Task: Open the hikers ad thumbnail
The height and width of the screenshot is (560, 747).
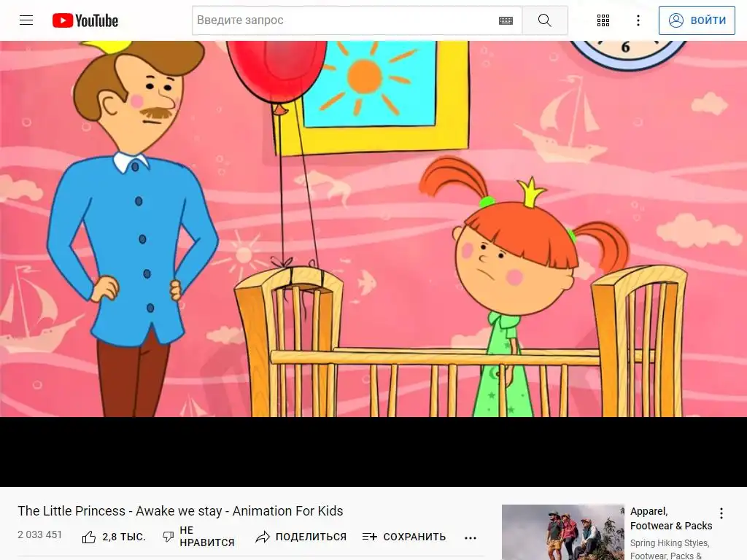Action: [562, 532]
